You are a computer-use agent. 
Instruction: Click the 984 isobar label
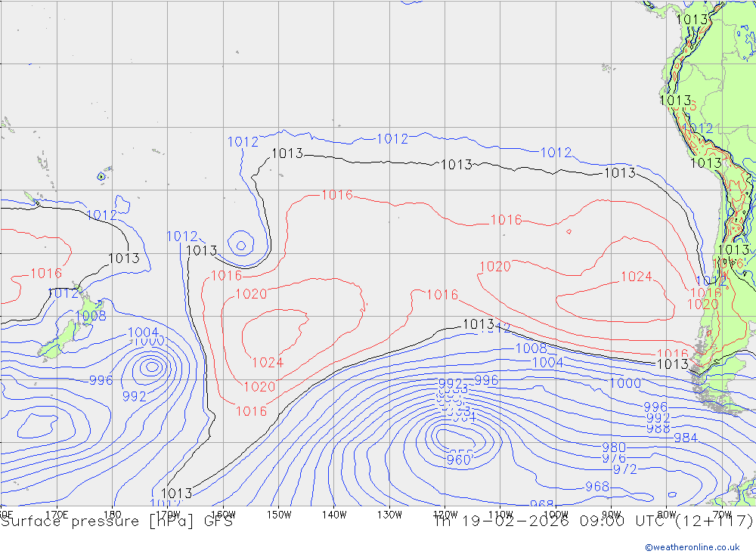click(685, 438)
